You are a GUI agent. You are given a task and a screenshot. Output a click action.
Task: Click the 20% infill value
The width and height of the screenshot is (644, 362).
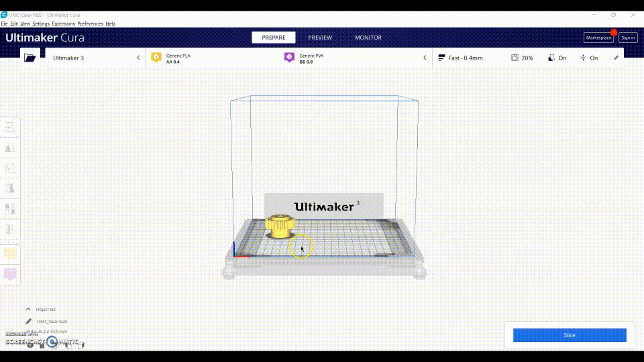point(527,58)
